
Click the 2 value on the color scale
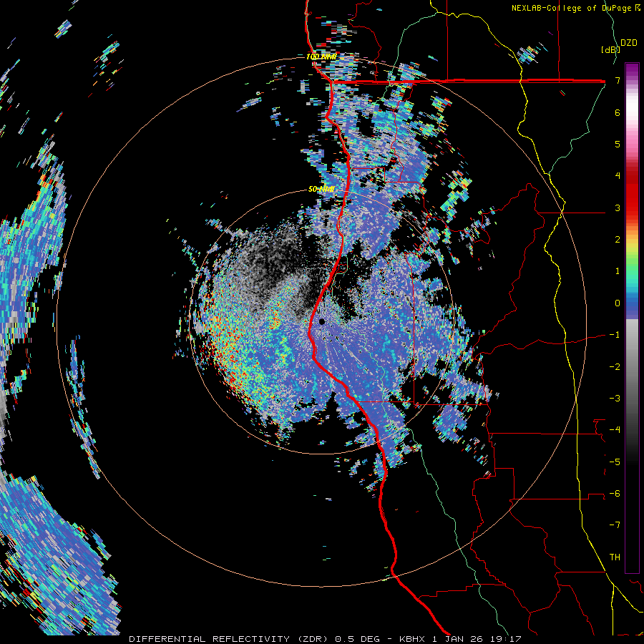pyautogui.click(x=618, y=240)
